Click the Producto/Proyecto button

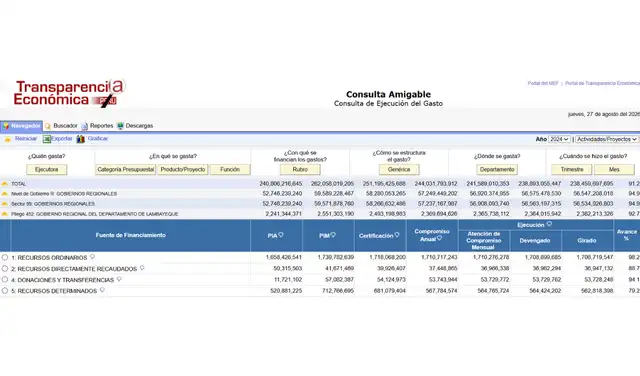pyautogui.click(x=183, y=169)
